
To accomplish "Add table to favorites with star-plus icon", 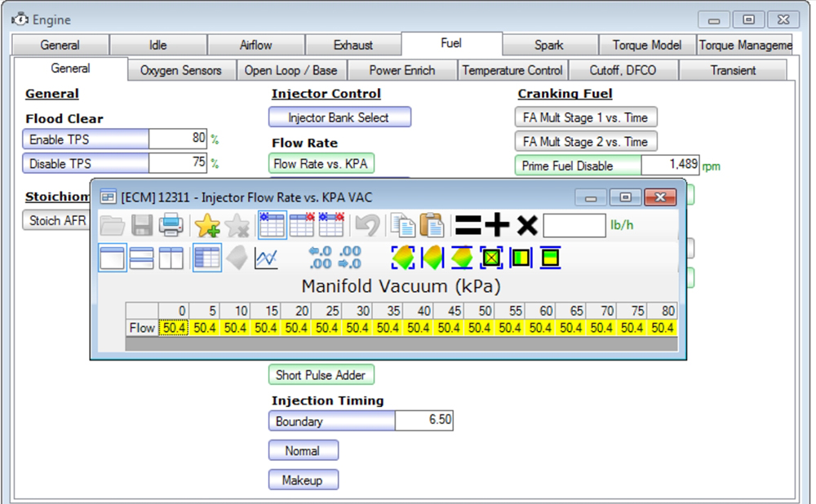I will click(207, 225).
